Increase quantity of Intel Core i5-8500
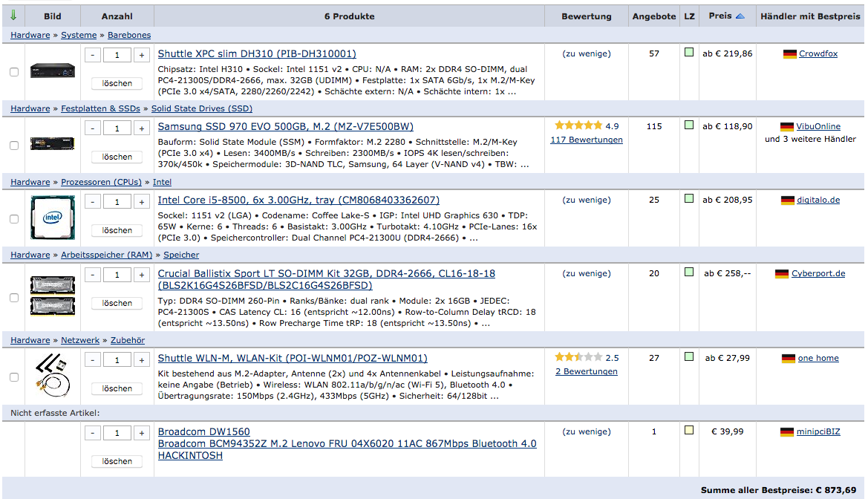 (x=142, y=201)
